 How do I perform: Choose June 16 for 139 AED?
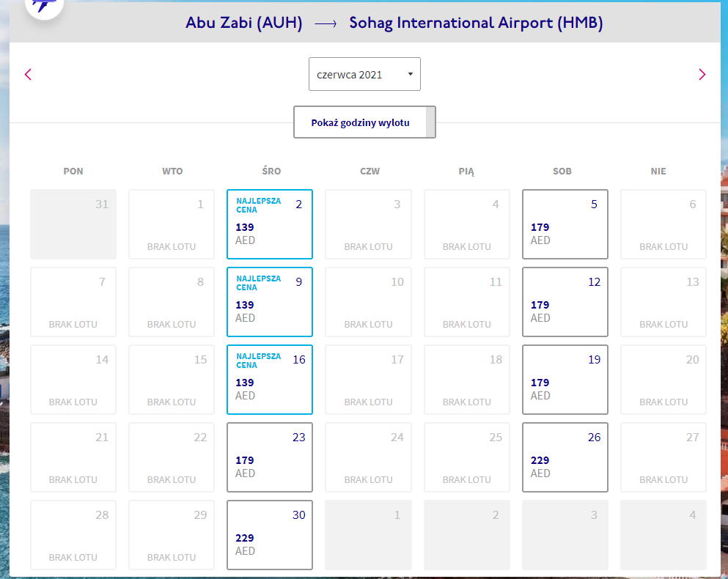tap(270, 380)
